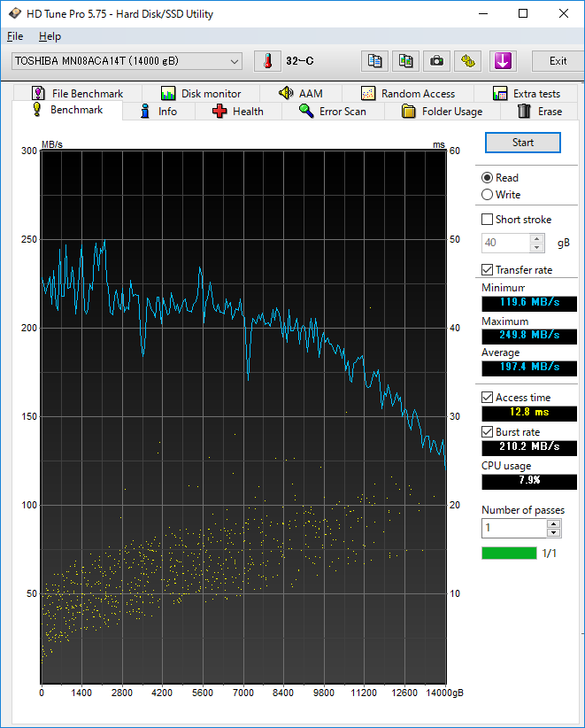585x728 pixels.
Task: Minimize the HD Tune Pro window
Action: (x=483, y=13)
